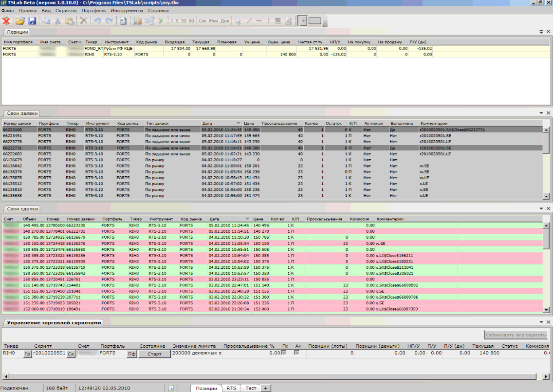
Task: Open the bar chart icon in toolbar
Action: coord(137,21)
